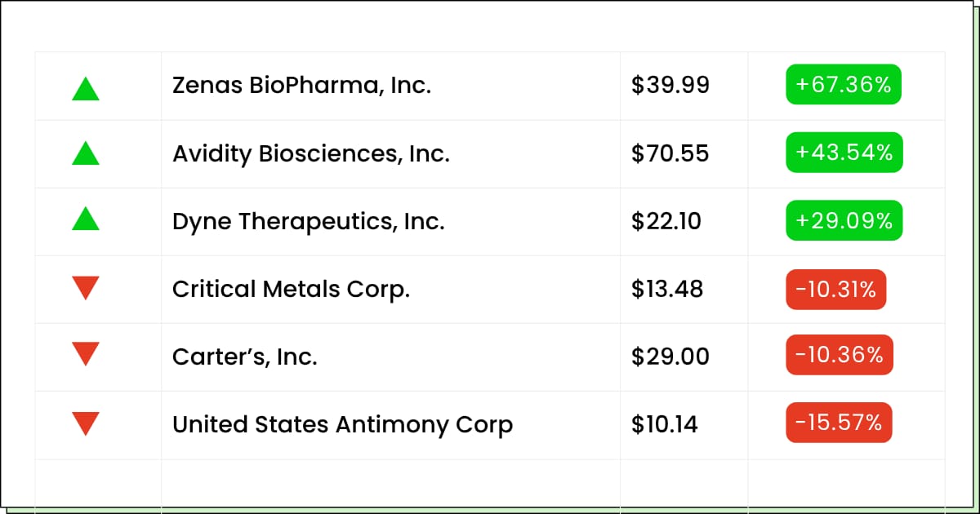Click red down arrow beside Carter's, Inc.
The height and width of the screenshot is (514, 980).
[86, 354]
